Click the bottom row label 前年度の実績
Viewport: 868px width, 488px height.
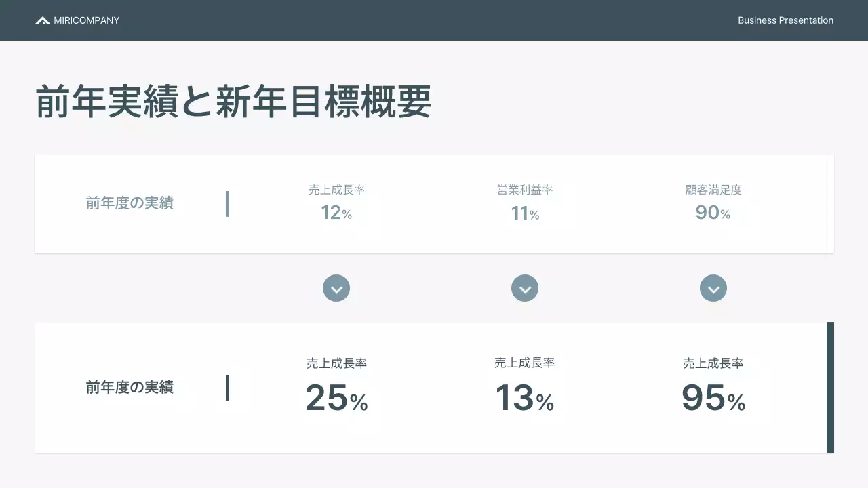pos(130,387)
